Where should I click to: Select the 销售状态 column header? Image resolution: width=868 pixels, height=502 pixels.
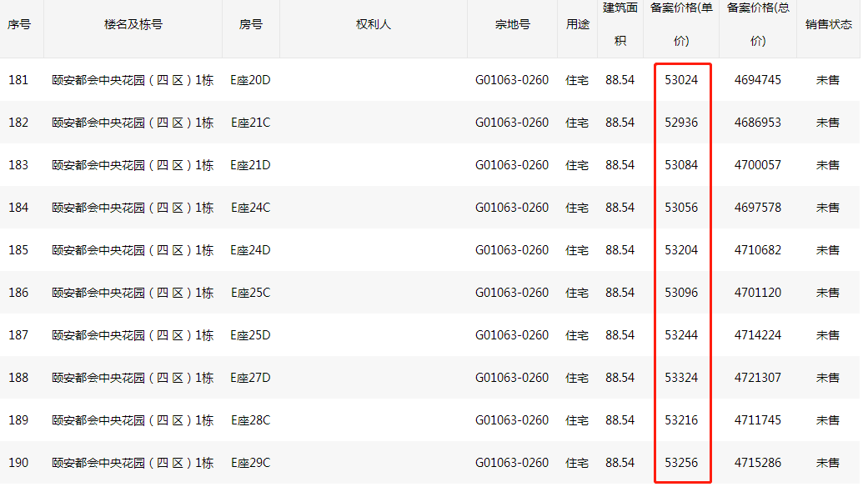tap(828, 24)
